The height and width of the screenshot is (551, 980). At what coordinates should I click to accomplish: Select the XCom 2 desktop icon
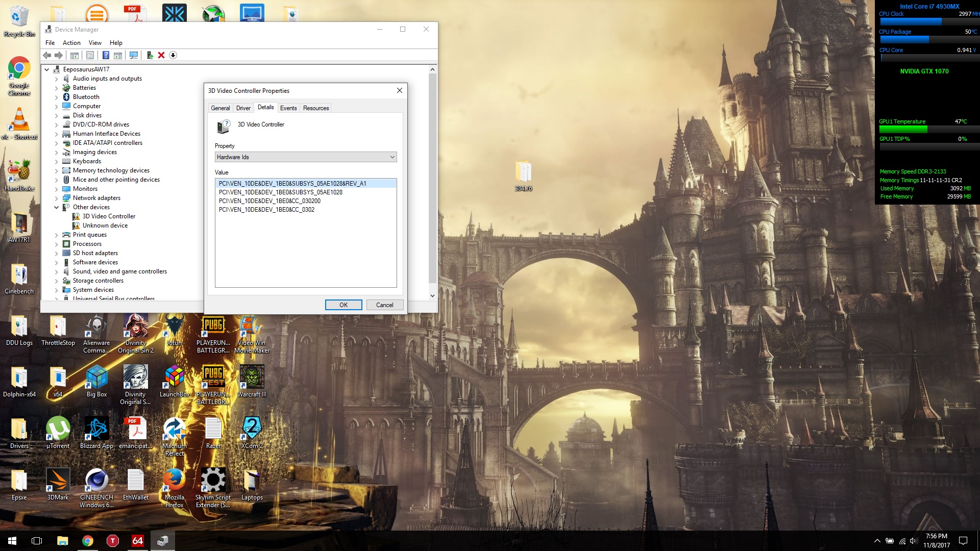click(252, 433)
